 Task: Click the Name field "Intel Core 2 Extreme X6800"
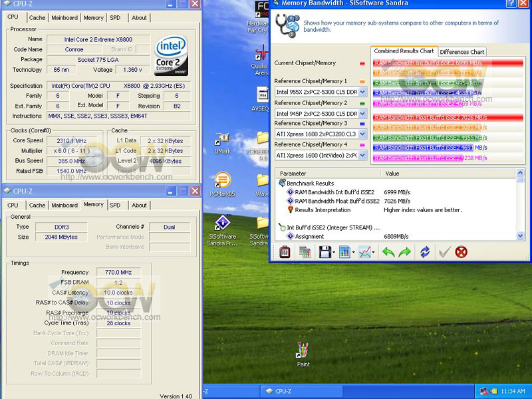pyautogui.click(x=98, y=39)
